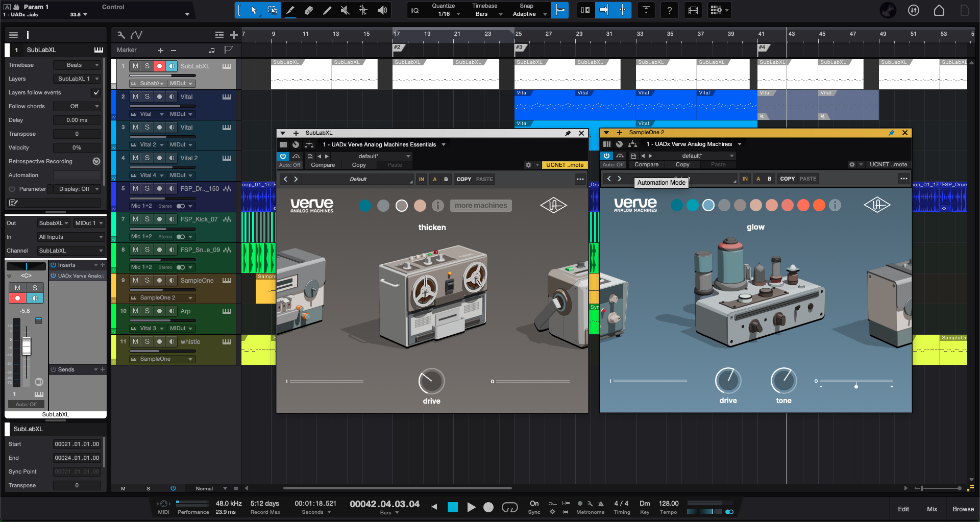Open the Edit view
980x522 pixels.
click(903, 509)
